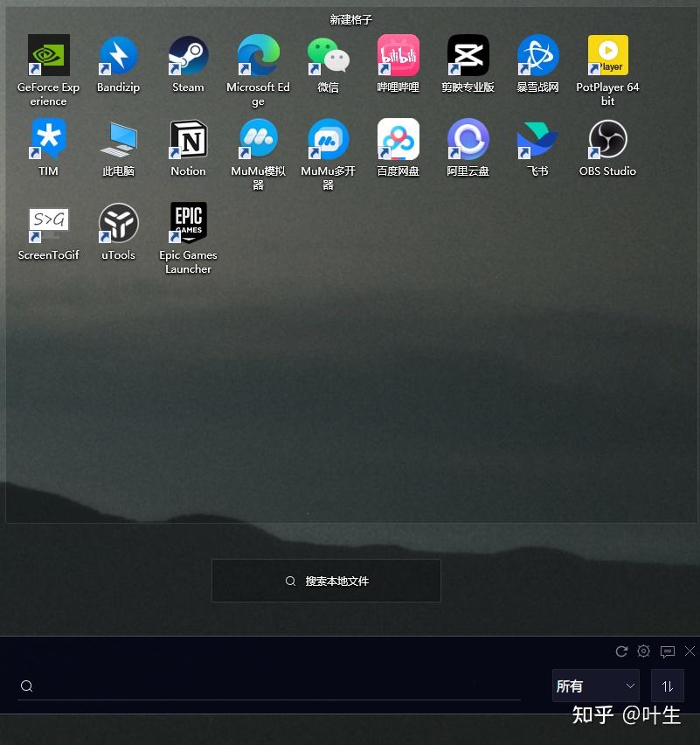
Task: Click the refresh icon in bottom panel
Action: pos(621,651)
